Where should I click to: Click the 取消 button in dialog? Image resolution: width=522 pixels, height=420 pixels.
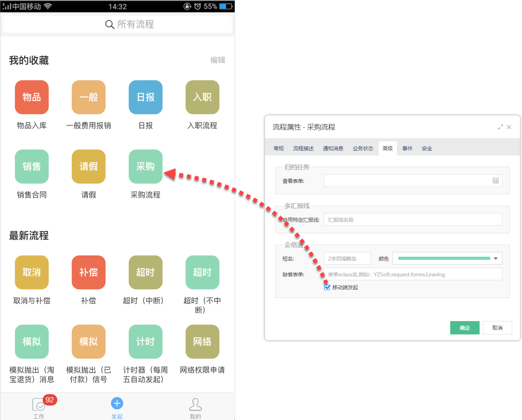(497, 328)
